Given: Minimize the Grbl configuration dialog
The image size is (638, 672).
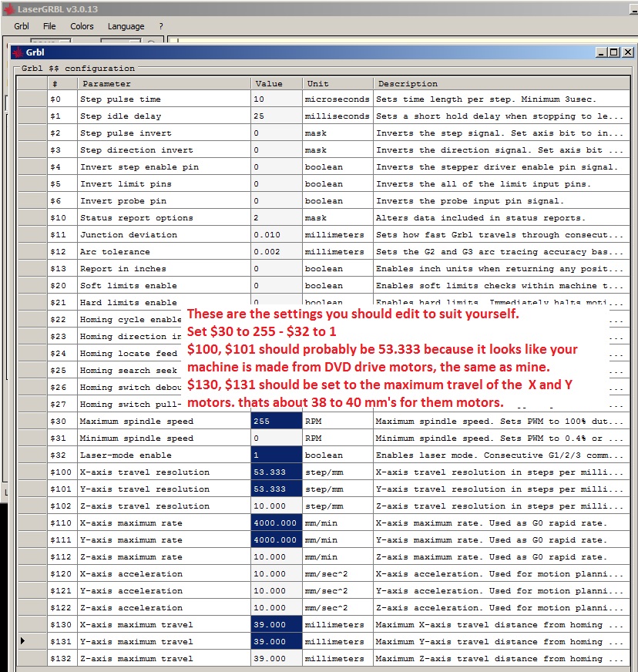Looking at the screenshot, I should pos(602,52).
